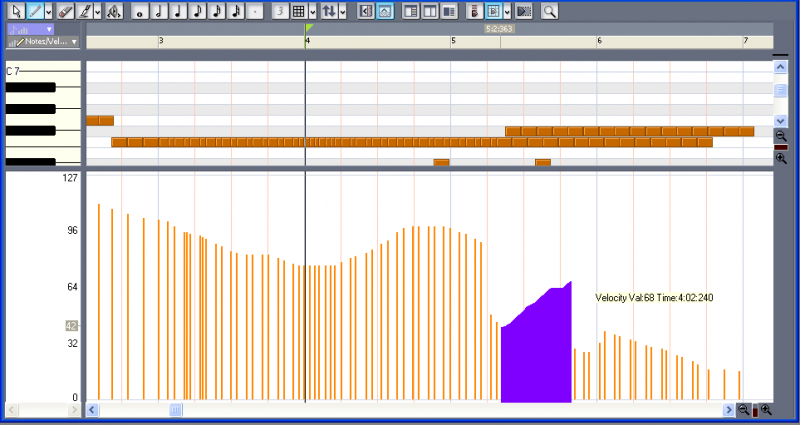Choose the eighth note duration

(196, 11)
